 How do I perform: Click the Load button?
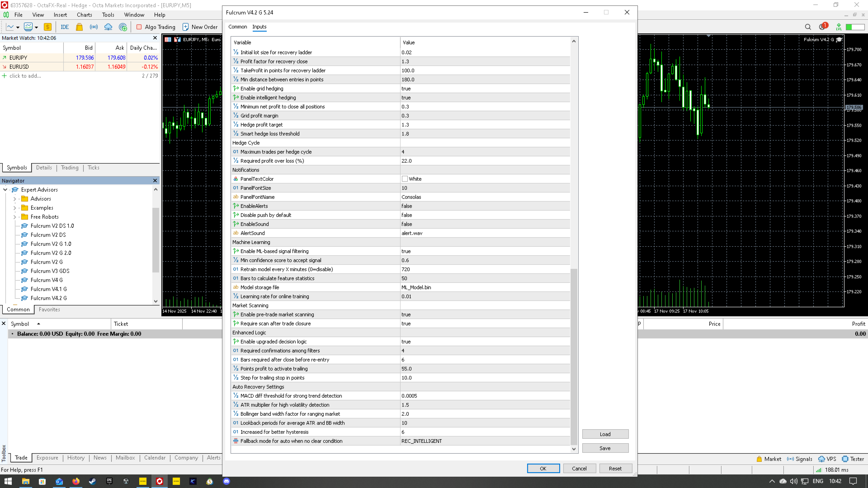605,434
